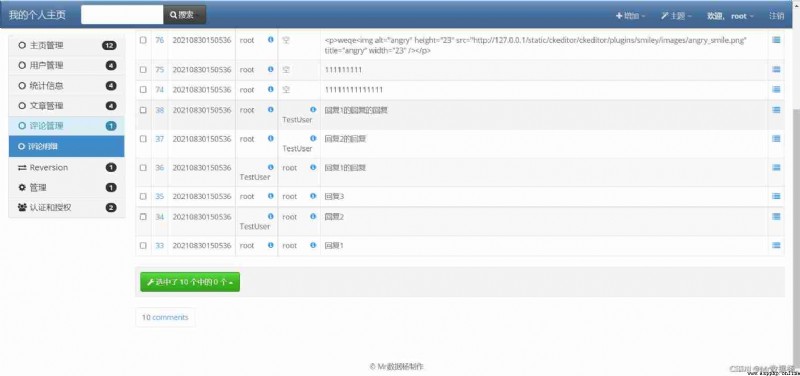Image resolution: width=800 pixels, height=376 pixels.
Task: Click the 回复1的回复的回复 comment text
Action: [x=356, y=110]
